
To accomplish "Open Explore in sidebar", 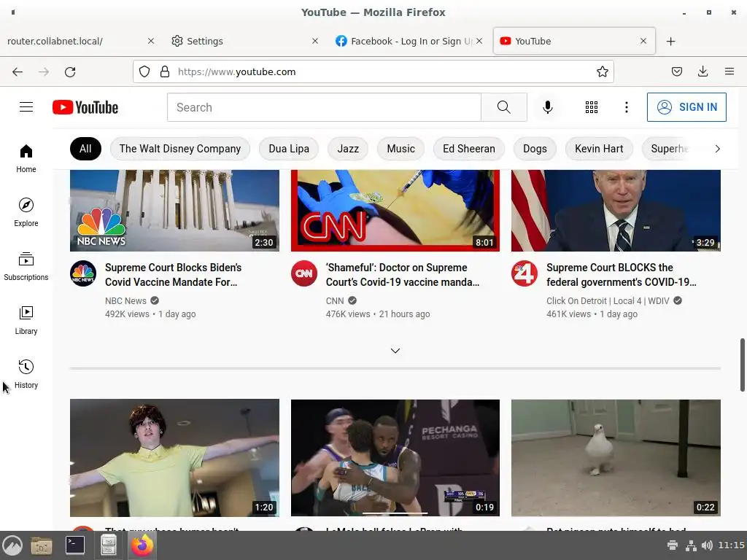I will (x=26, y=212).
